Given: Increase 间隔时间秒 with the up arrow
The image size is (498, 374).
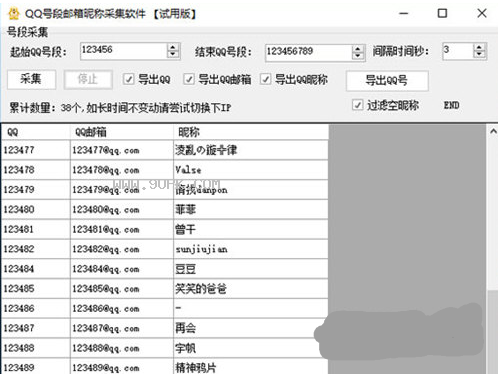Looking at the screenshot, I should [479, 47].
